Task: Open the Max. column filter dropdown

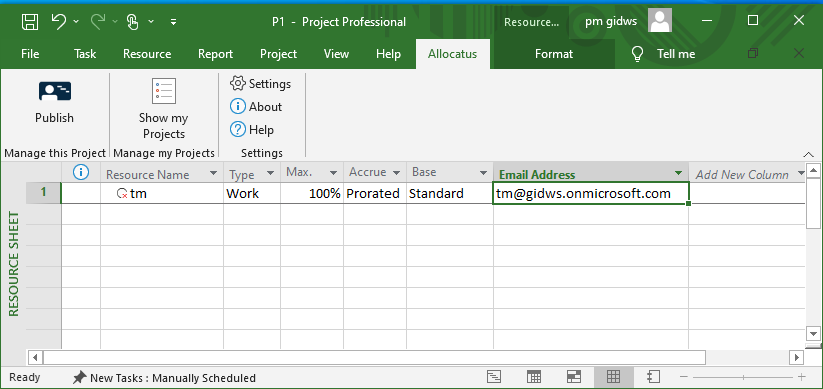Action: [333, 173]
